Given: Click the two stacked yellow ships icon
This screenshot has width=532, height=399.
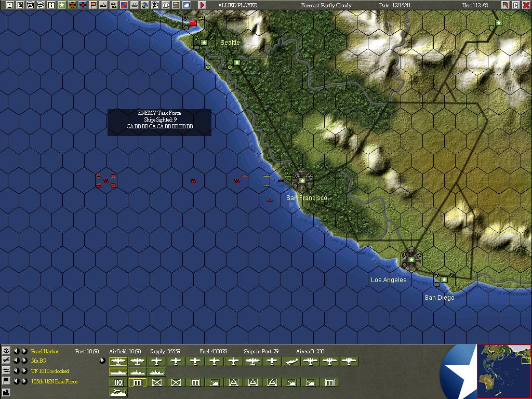Looking at the screenshot, I should coord(114,5).
